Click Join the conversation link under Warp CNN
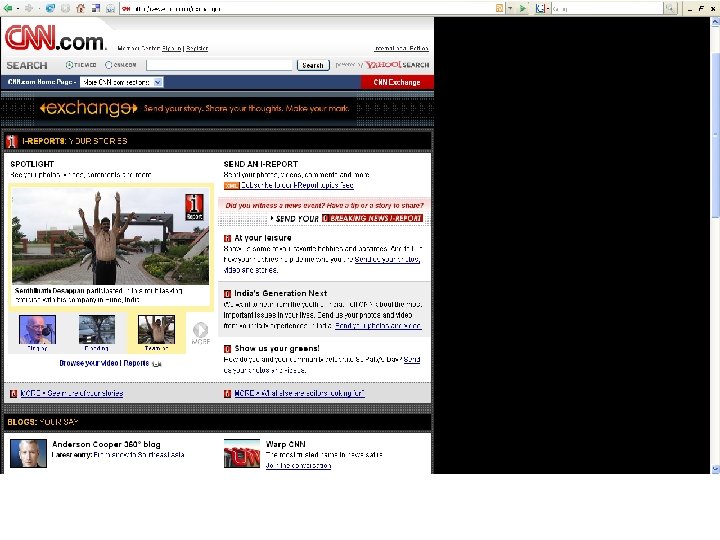Viewport: 720px width, 540px height. click(x=298, y=466)
